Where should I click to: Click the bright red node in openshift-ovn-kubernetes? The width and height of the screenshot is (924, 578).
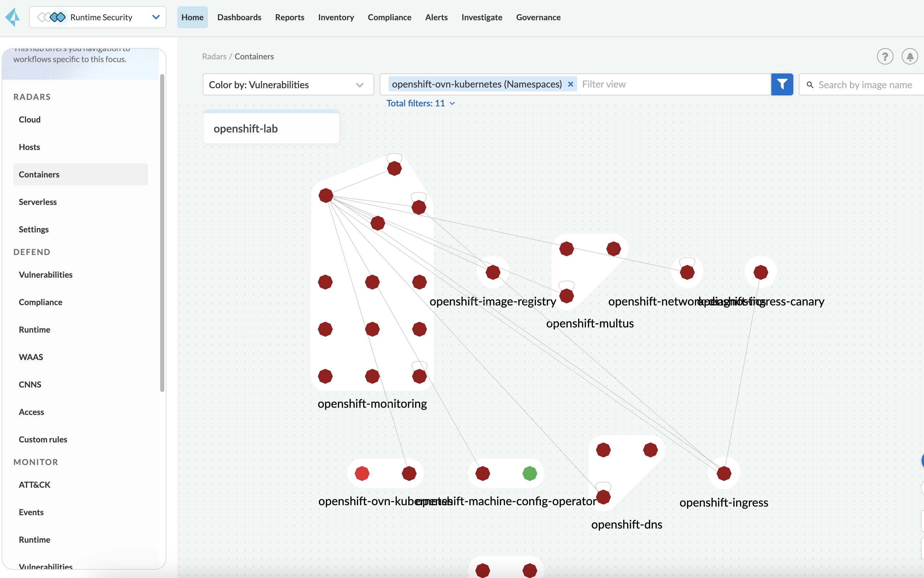pos(362,473)
